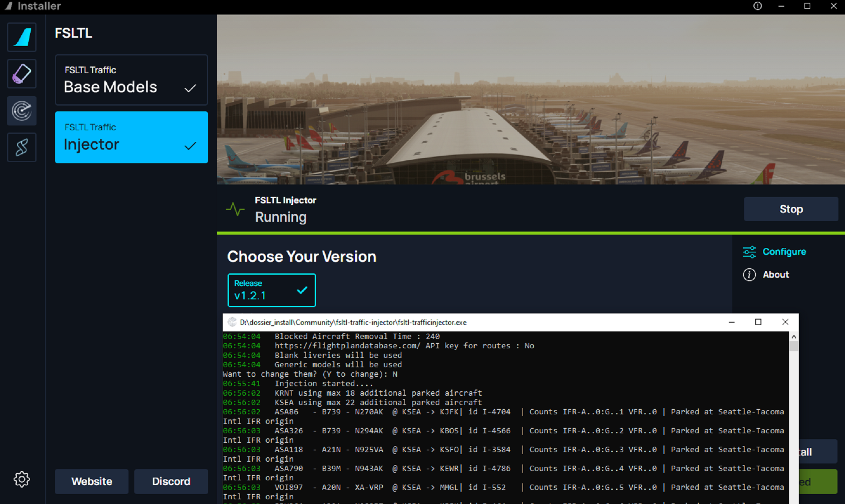Close the traffic injector console window
The width and height of the screenshot is (845, 504).
click(785, 322)
